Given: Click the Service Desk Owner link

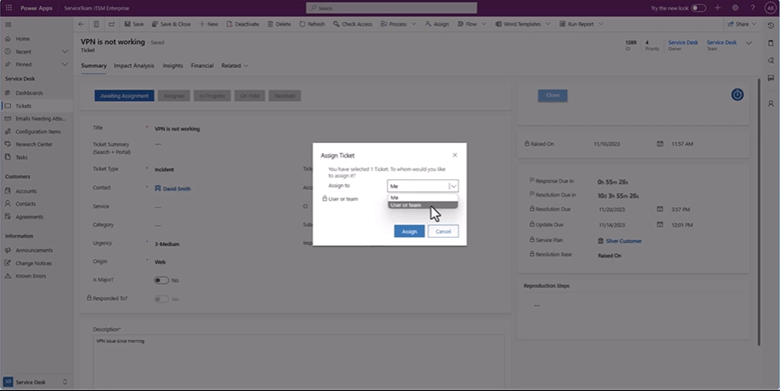Looking at the screenshot, I should [683, 43].
